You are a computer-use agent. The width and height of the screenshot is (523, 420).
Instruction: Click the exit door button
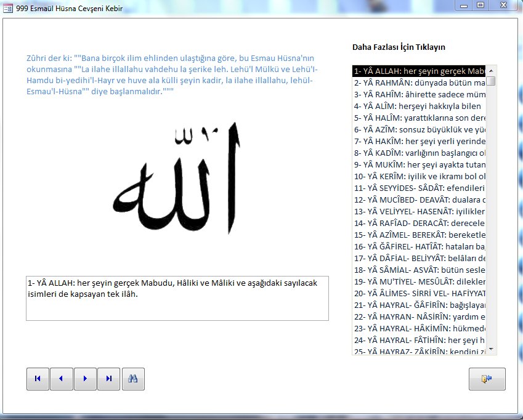487,379
